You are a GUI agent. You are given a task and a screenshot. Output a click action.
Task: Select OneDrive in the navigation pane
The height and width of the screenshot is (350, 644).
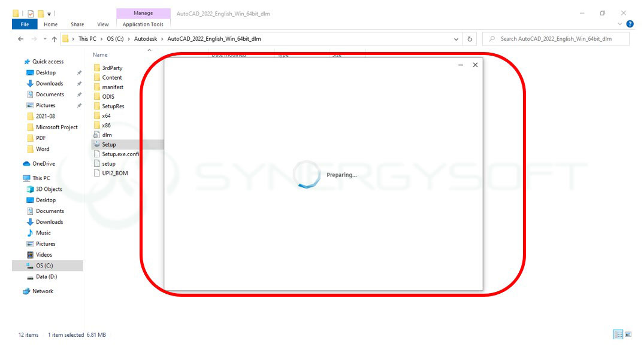click(x=40, y=163)
